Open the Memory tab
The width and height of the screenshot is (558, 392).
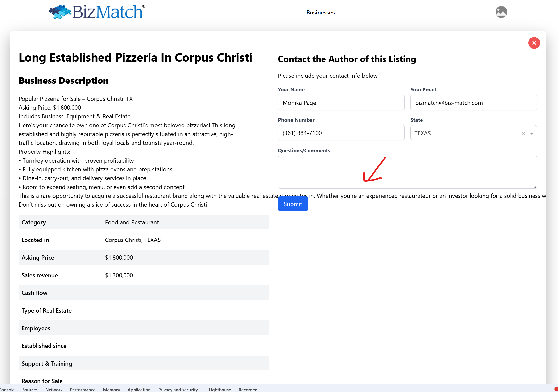[x=111, y=389]
